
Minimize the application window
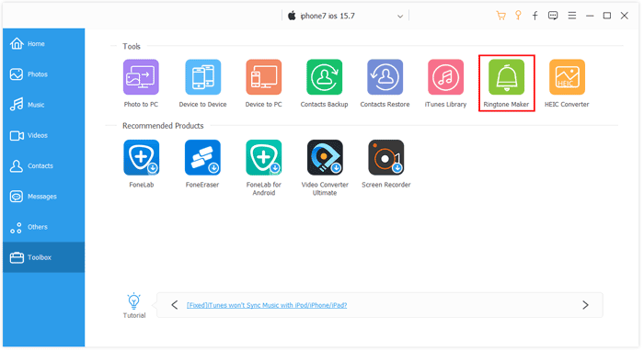(590, 16)
